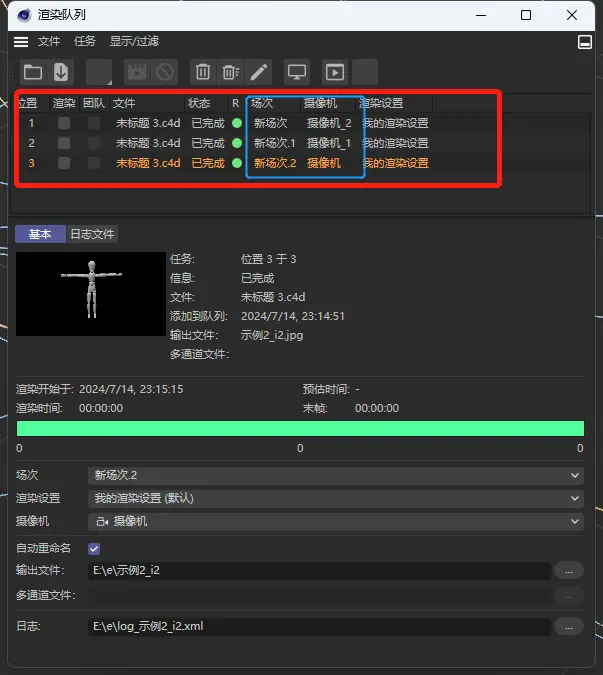Toggle render checkbox for job 1
The width and height of the screenshot is (603, 675).
pos(64,123)
